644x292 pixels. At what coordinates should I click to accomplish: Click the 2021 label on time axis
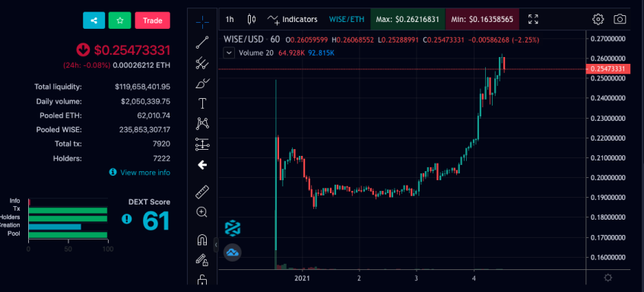pos(303,278)
